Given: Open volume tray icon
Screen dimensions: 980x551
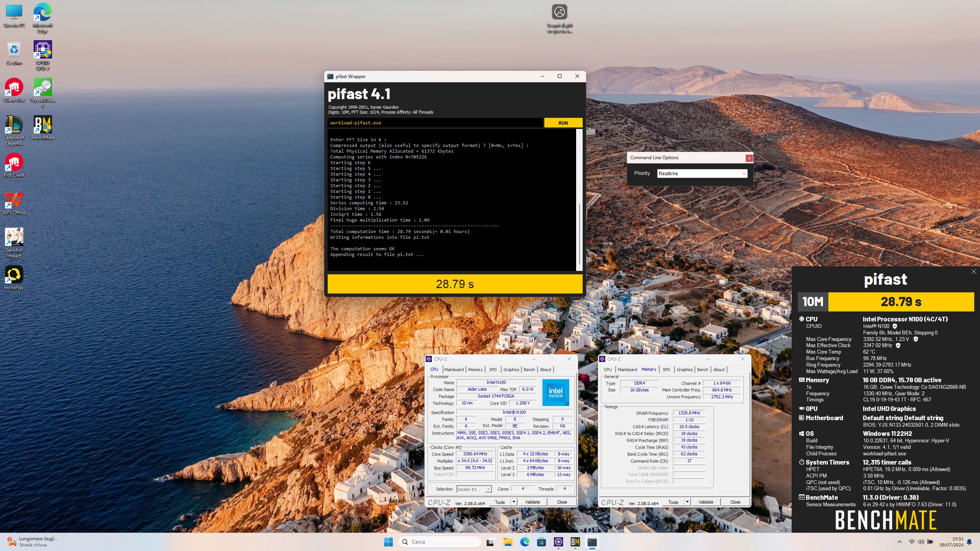Looking at the screenshot, I should click(x=921, y=542).
